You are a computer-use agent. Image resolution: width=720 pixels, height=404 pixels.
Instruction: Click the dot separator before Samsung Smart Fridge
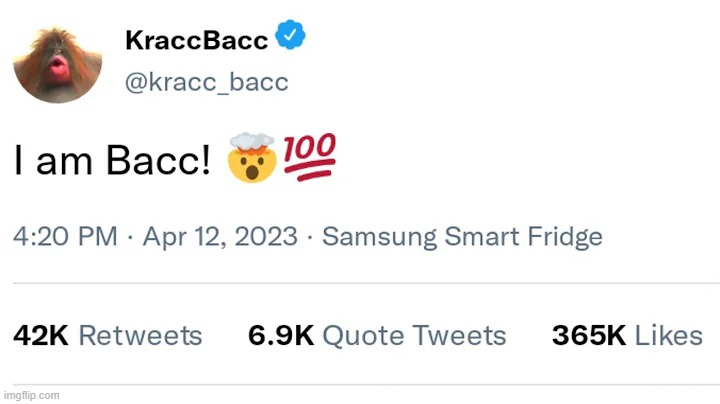pos(310,237)
